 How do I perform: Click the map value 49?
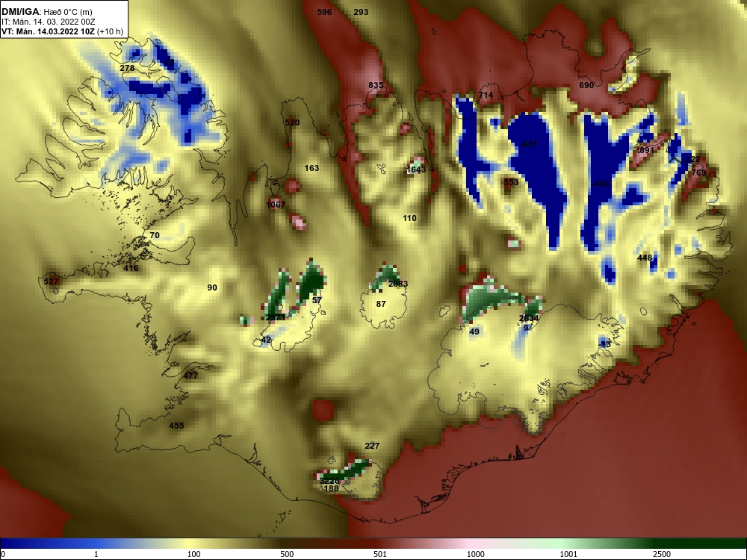pos(474,332)
